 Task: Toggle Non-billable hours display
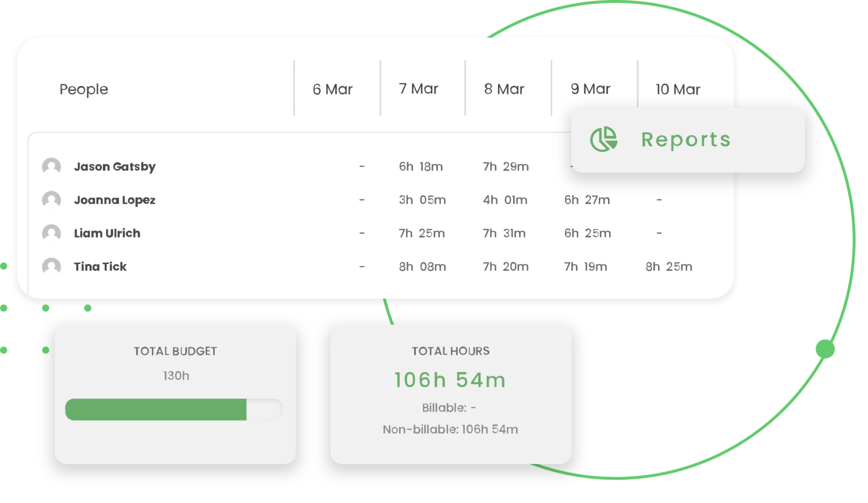[450, 429]
